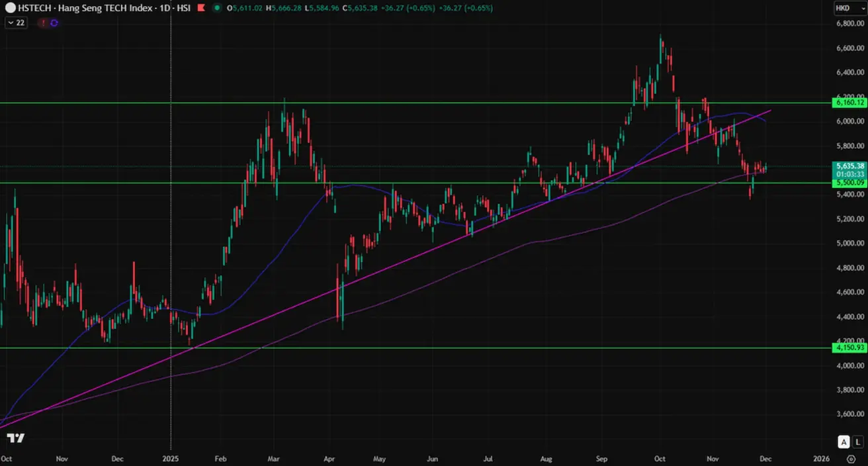Toggle log scale with the L button
The image size is (868, 466).
pos(857,442)
